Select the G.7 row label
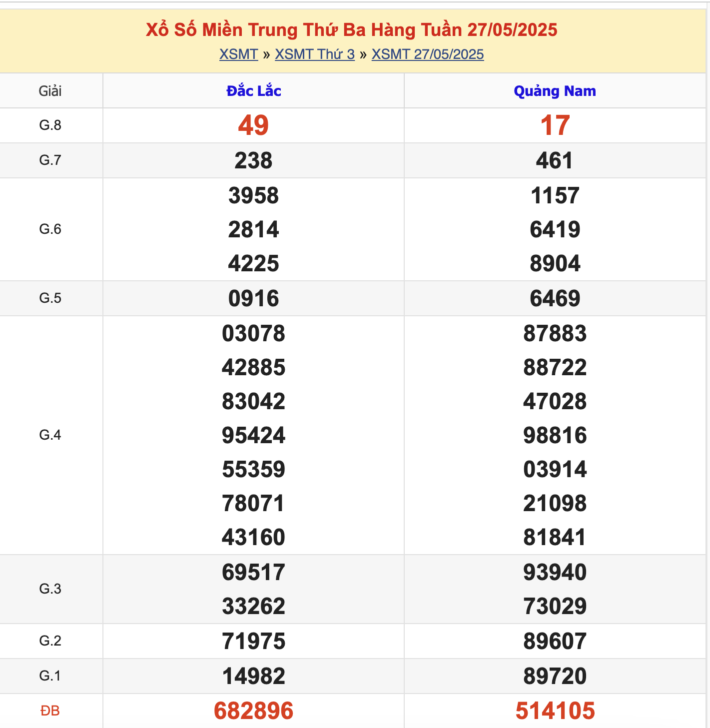The height and width of the screenshot is (728, 710). point(50,160)
